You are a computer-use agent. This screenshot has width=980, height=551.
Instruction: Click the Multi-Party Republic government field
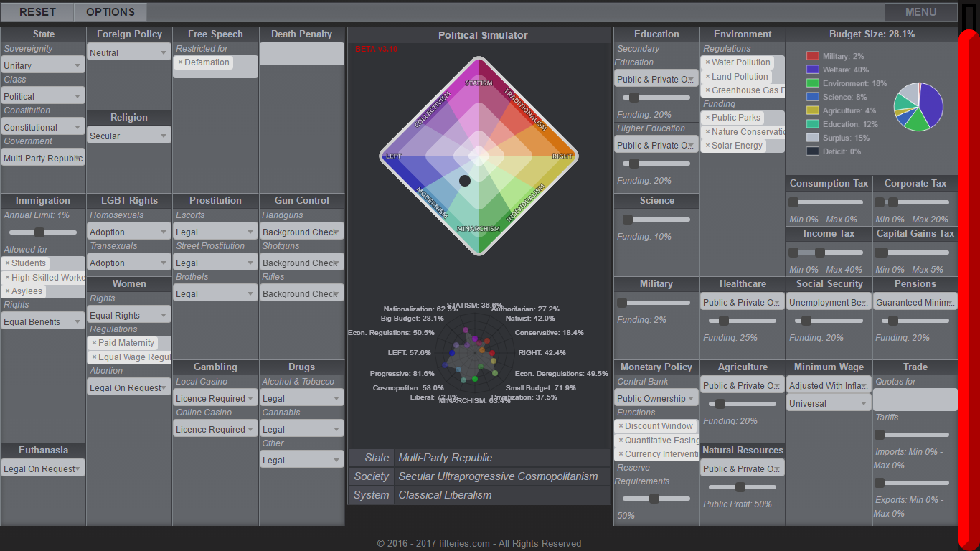click(x=43, y=158)
